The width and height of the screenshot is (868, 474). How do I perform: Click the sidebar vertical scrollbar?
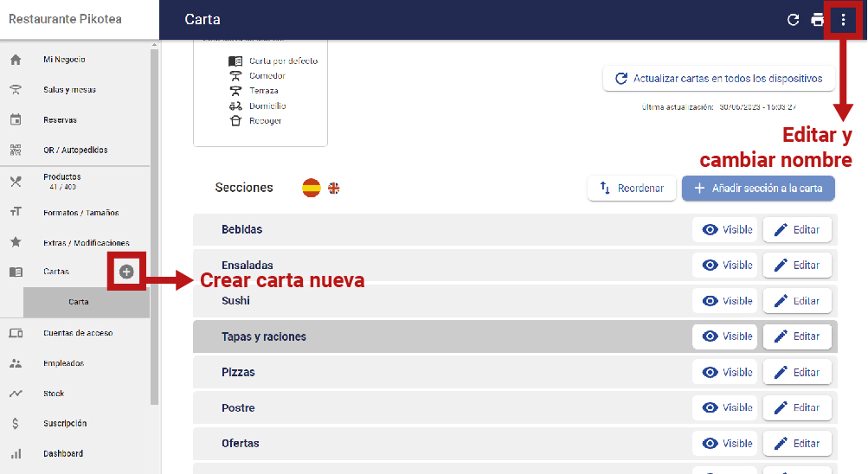(154, 227)
